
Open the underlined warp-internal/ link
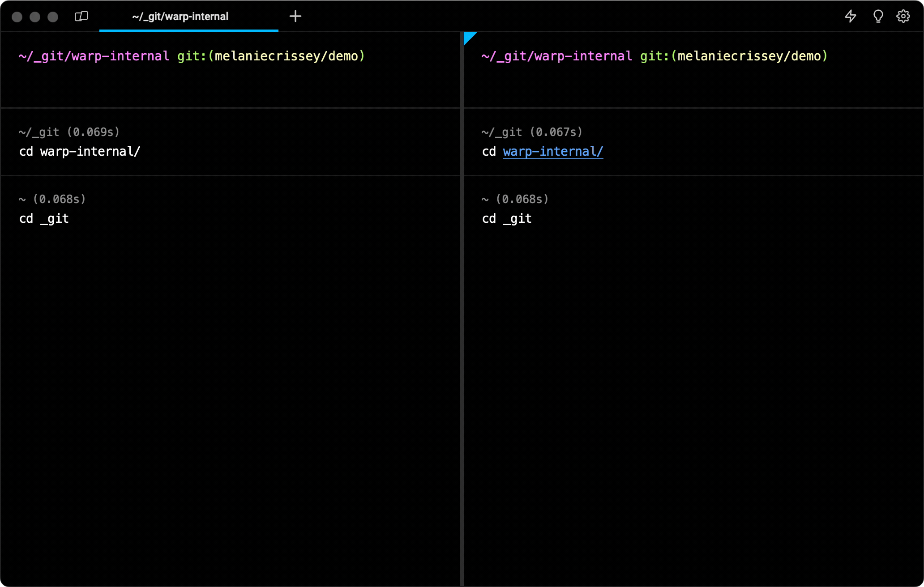(x=553, y=152)
